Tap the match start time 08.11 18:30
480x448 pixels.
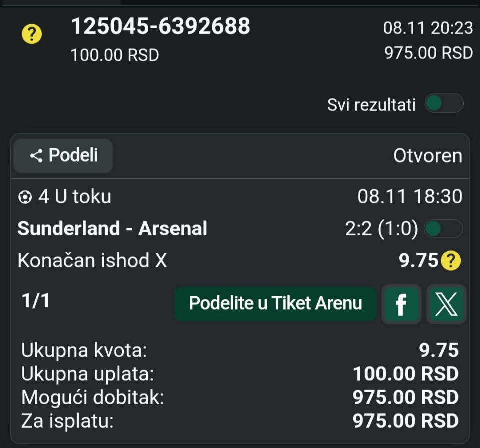pyautogui.click(x=410, y=197)
